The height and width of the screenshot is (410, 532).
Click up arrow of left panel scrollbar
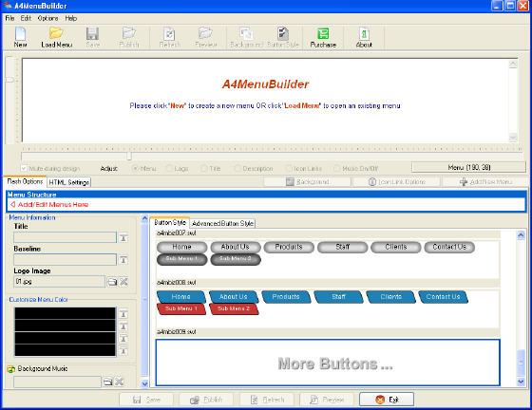[144, 218]
